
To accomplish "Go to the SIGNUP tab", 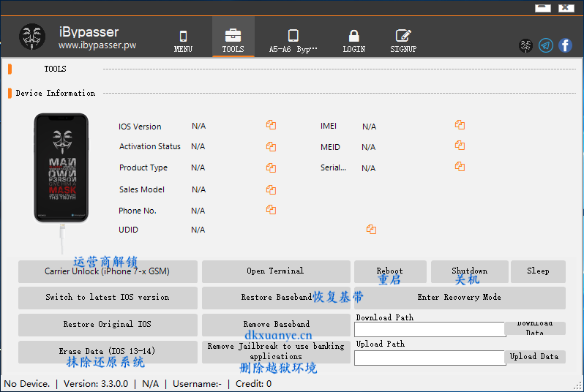I will tap(403, 41).
